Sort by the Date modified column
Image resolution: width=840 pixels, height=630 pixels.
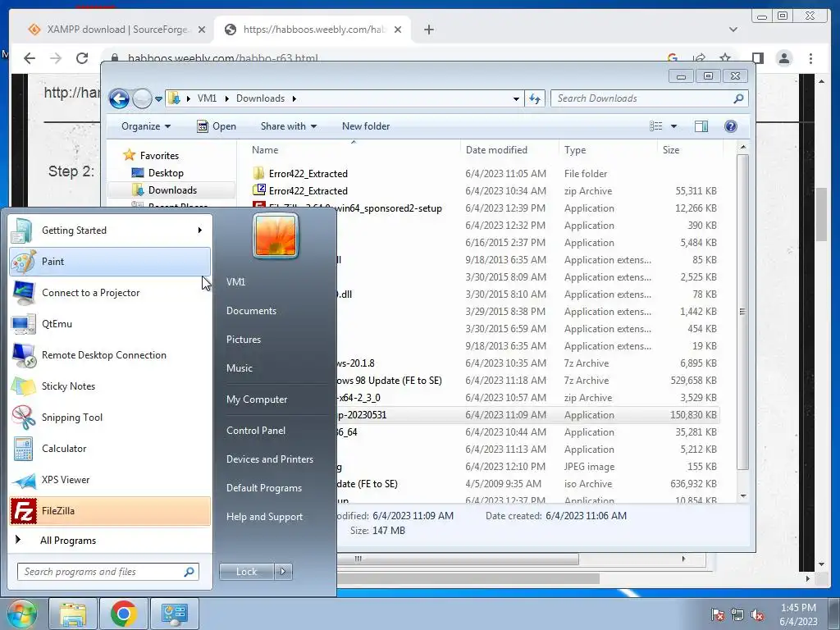click(509, 150)
